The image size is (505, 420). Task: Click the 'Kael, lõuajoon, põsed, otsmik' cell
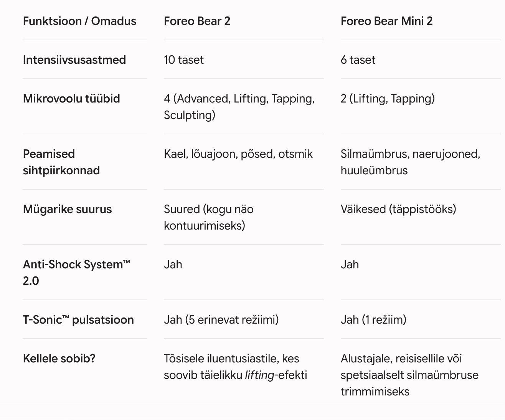point(238,154)
